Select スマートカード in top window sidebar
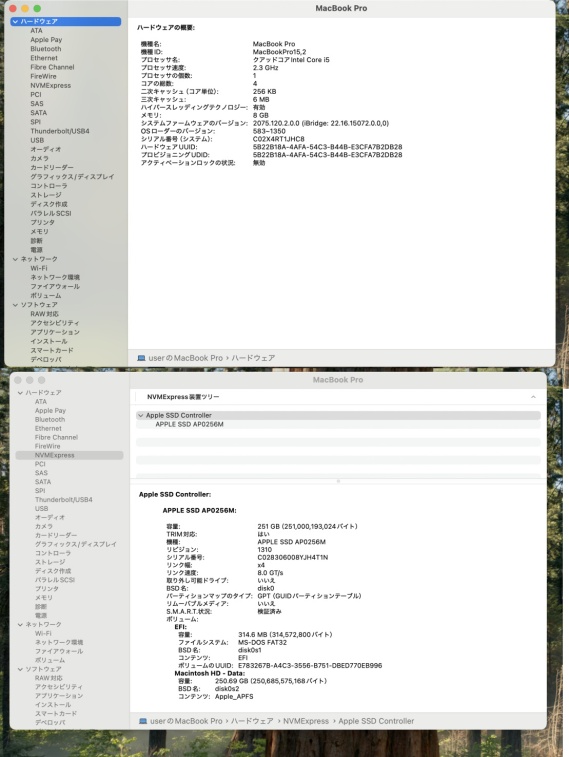Screen dimensions: 569x757 tap(52, 351)
